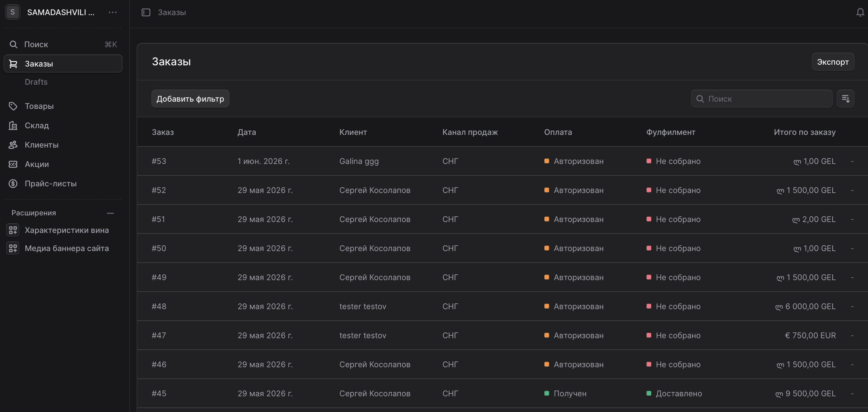Click the Заказы breadcrumb in header
The width and height of the screenshot is (868, 412).
(x=172, y=12)
